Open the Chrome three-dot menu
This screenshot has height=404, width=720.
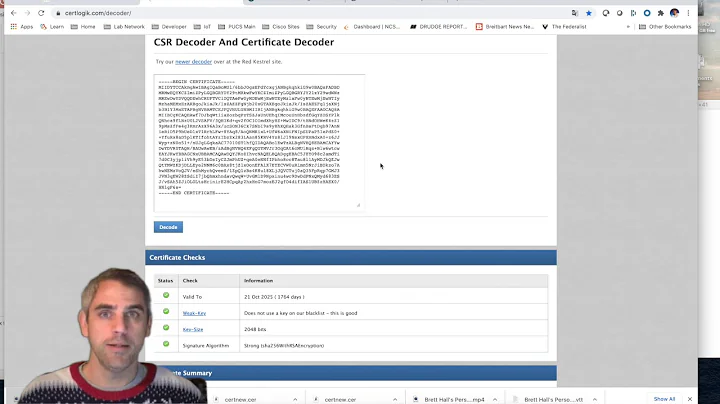pyautogui.click(x=688, y=13)
